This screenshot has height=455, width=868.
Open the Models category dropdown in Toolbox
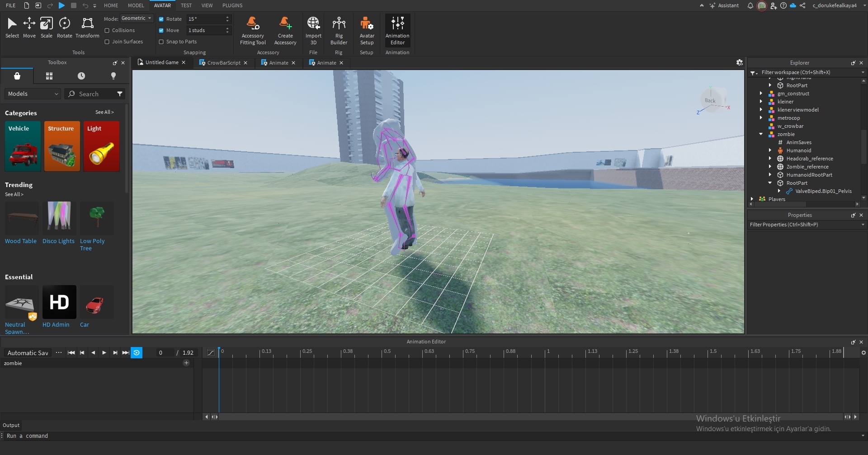tap(33, 94)
